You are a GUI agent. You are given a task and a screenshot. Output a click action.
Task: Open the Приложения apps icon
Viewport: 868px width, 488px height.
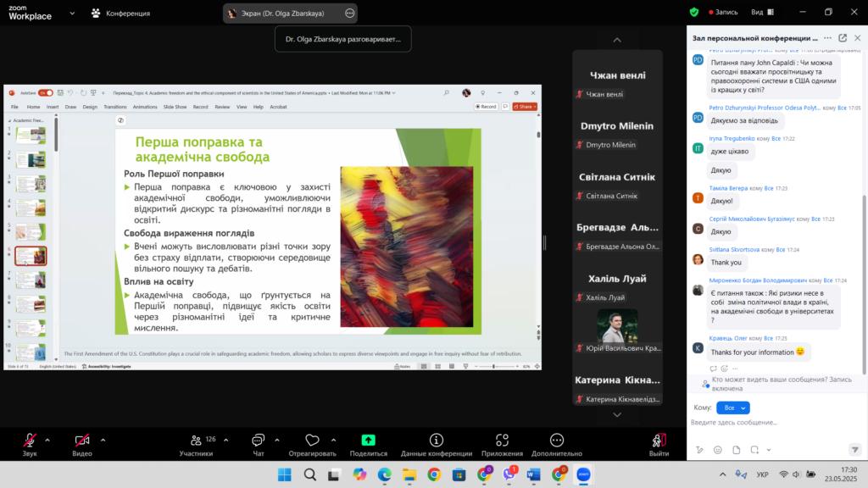tap(502, 440)
